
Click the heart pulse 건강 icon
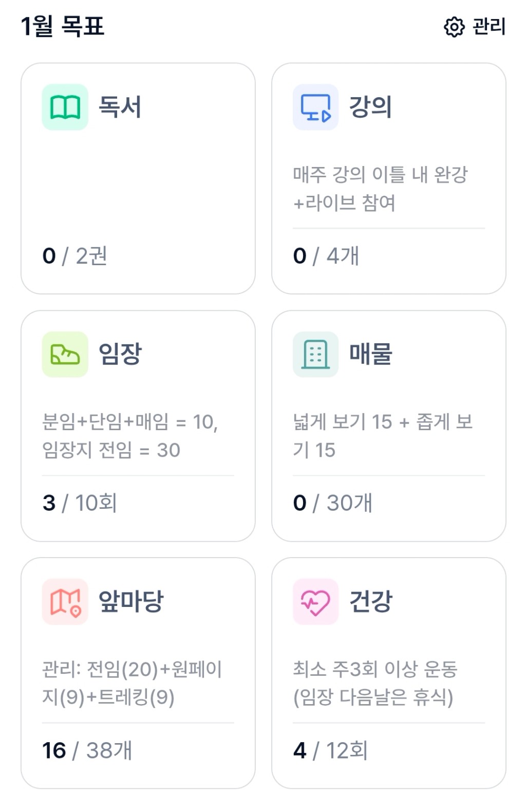click(315, 602)
